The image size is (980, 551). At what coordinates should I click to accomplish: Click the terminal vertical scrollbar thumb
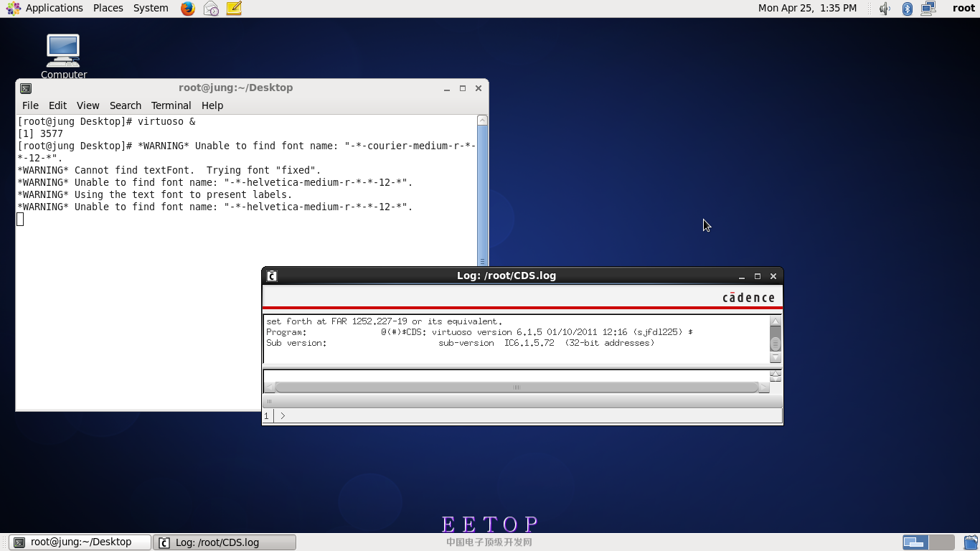coord(482,196)
